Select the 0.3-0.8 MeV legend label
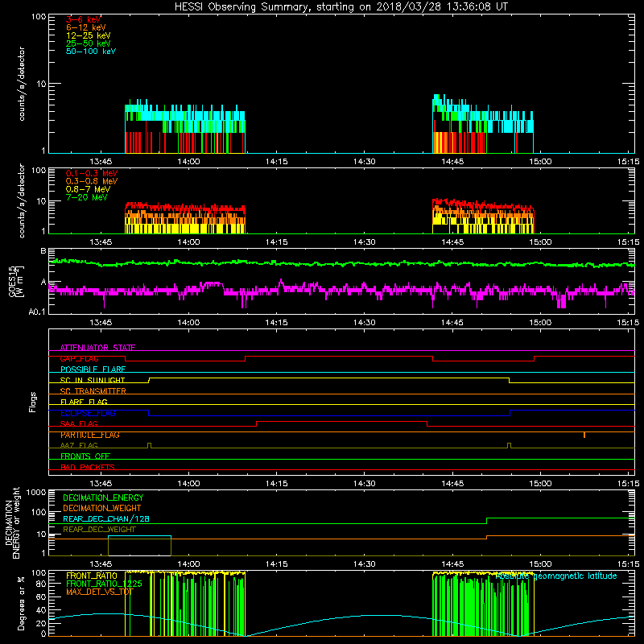644x644 pixels. click(92, 181)
